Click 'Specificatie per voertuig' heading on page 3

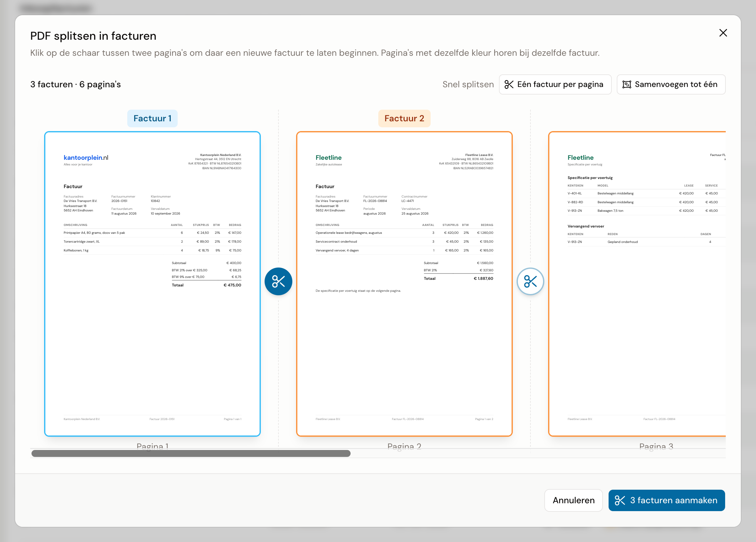[590, 178]
